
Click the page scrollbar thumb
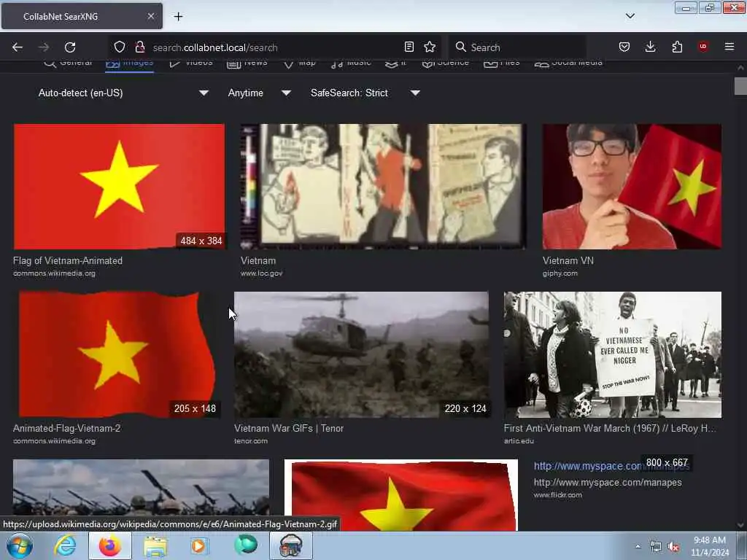740,86
